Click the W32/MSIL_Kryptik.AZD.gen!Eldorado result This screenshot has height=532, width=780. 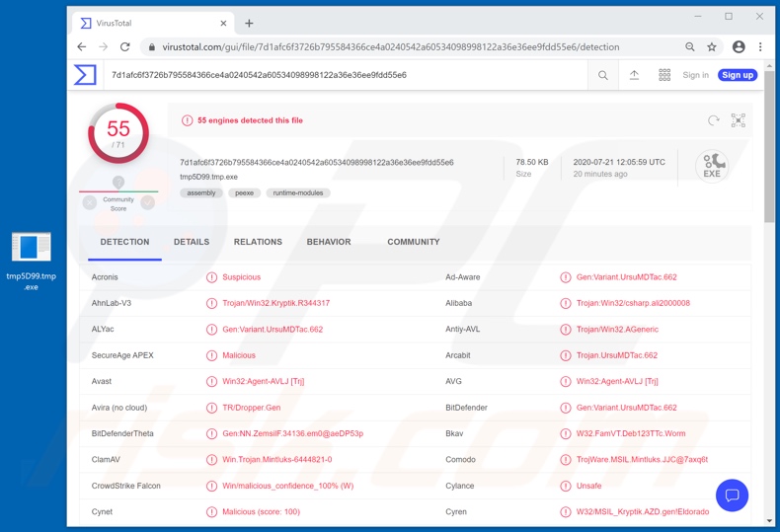click(x=643, y=511)
